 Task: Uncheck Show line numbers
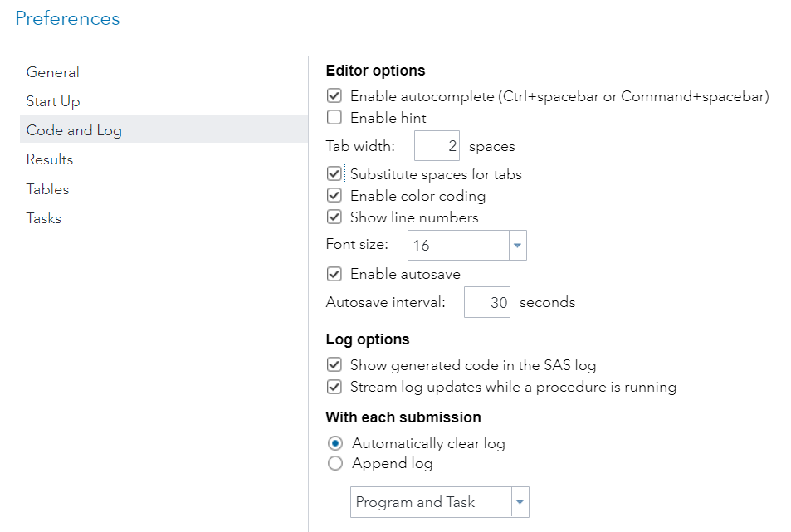pos(334,217)
